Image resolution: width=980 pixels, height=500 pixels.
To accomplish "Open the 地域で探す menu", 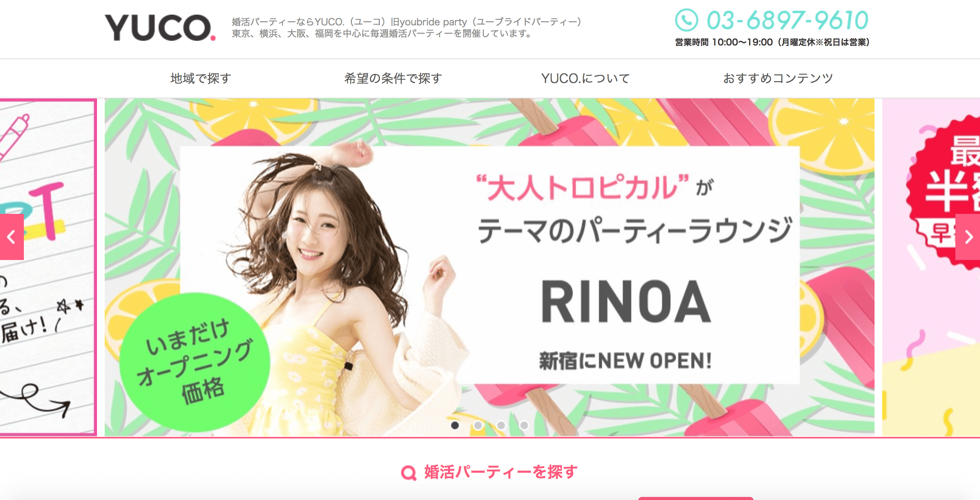I will click(201, 78).
